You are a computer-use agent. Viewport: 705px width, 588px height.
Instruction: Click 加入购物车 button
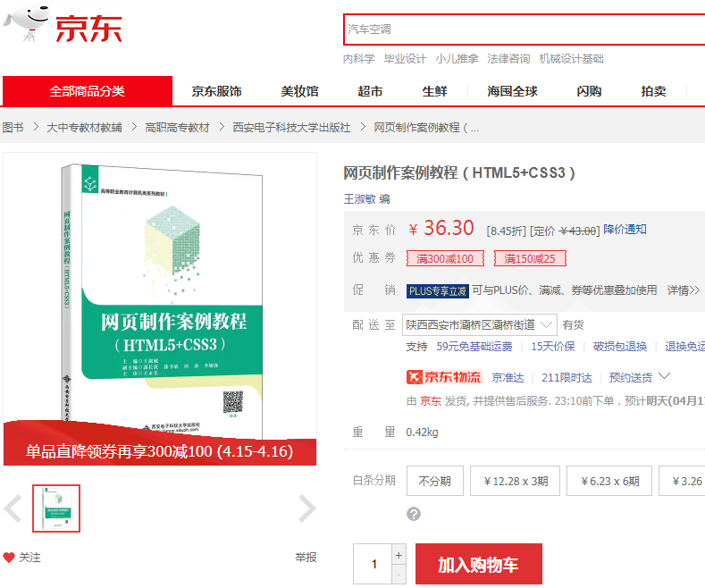point(479,564)
